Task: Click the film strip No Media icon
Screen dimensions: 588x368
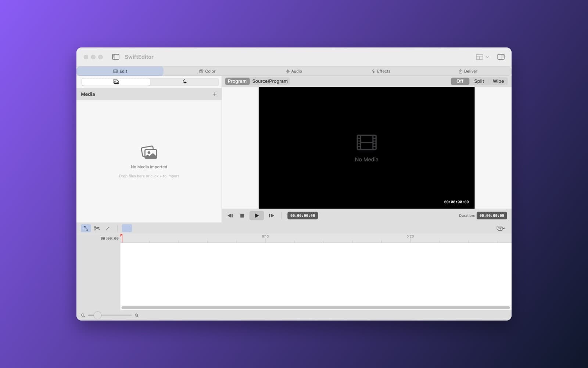Action: (x=366, y=142)
